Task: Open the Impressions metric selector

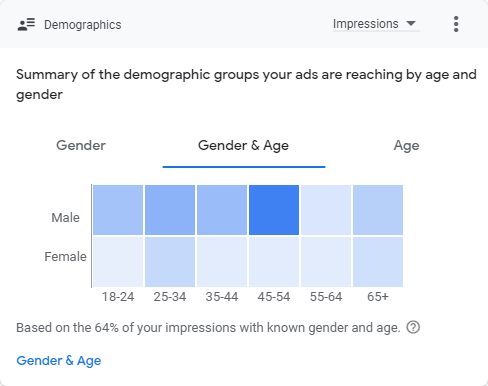Action: 376,24
